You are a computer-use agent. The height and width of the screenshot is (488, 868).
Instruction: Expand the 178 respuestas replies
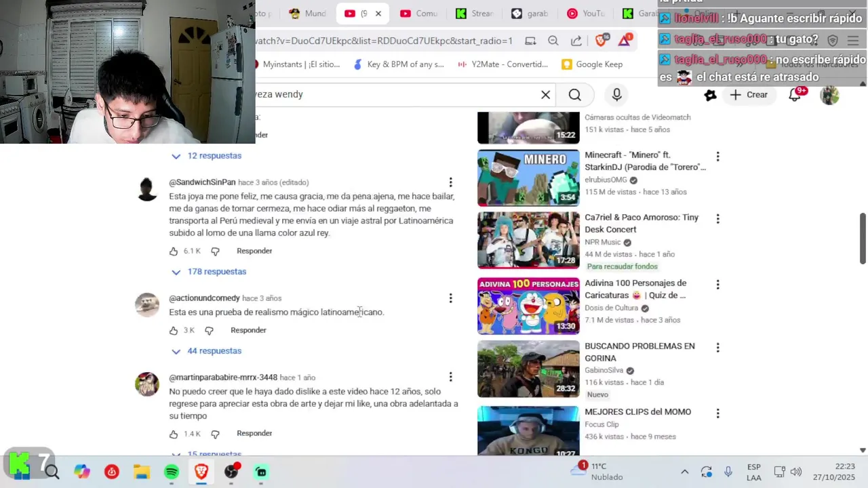pyautogui.click(x=208, y=272)
